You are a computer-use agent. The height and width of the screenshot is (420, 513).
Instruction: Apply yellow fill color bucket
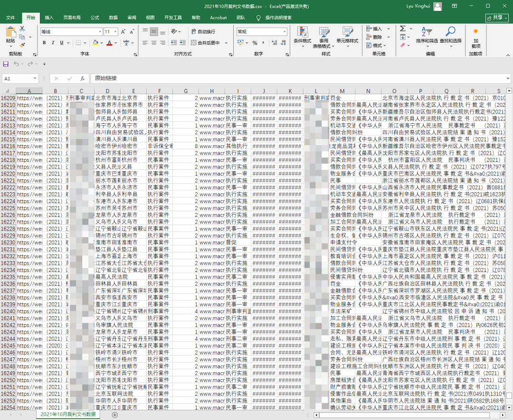click(95, 43)
